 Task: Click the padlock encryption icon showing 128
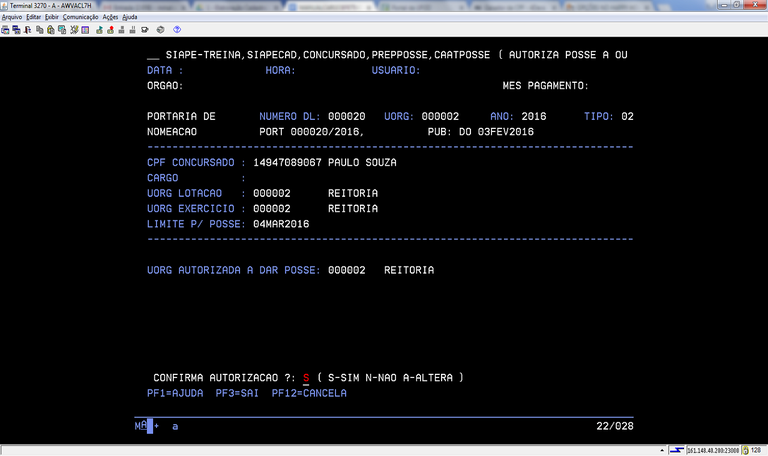(x=744, y=450)
